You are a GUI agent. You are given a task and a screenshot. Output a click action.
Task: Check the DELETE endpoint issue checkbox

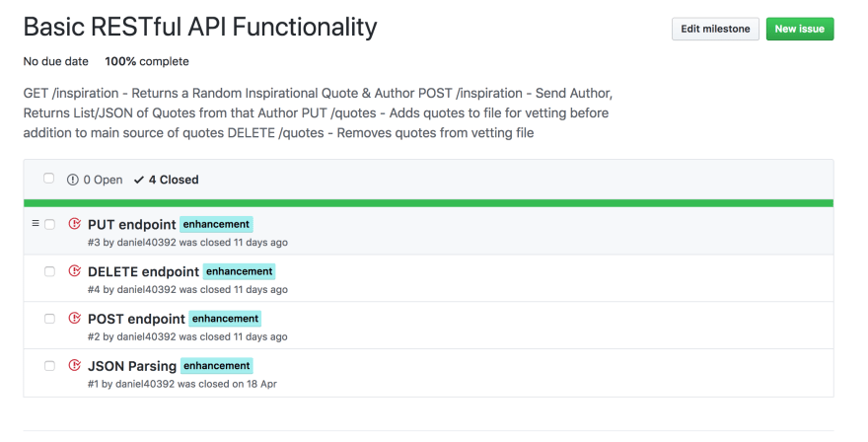(50, 271)
